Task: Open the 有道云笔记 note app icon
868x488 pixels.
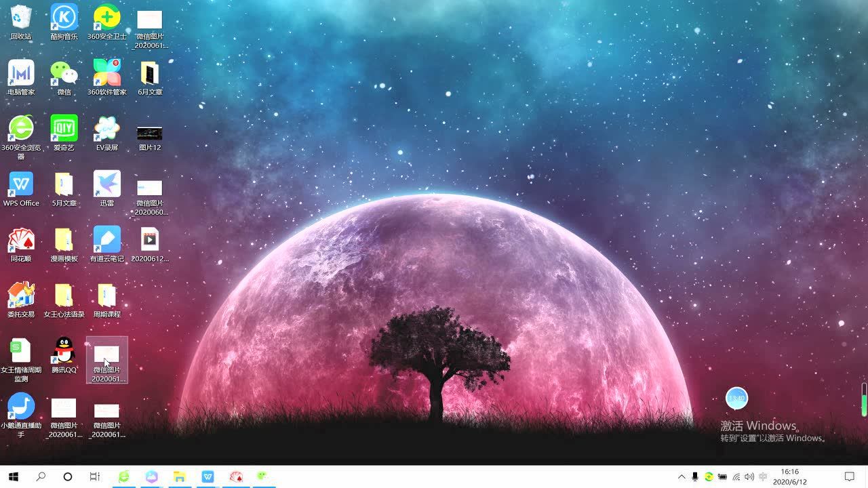Action: (106, 240)
